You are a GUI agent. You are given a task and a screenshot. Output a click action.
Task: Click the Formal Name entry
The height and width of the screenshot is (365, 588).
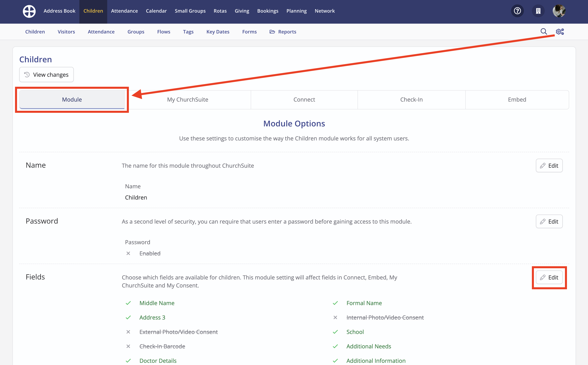click(364, 303)
